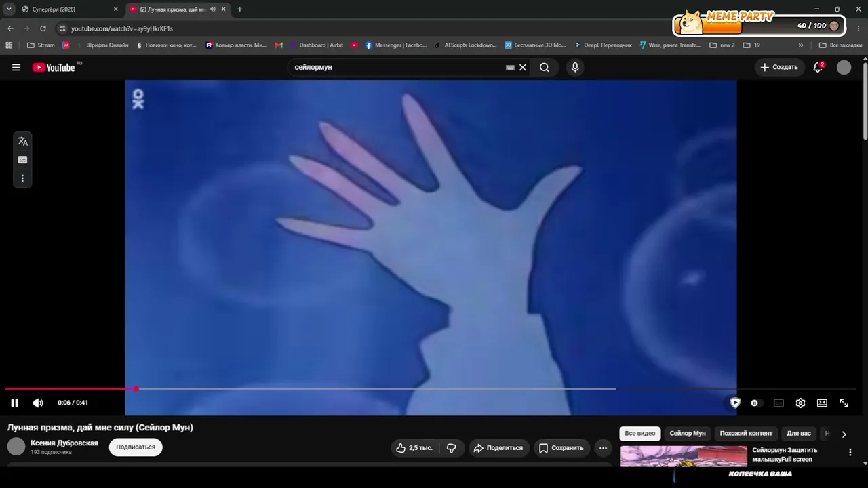
Task: Open the Stream bookmark folder
Action: point(41,45)
